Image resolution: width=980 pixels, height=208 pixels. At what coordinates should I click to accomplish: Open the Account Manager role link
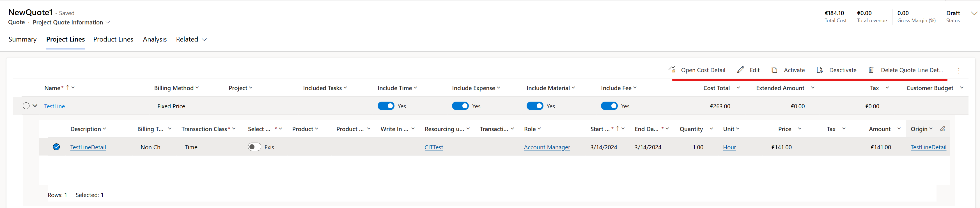547,147
